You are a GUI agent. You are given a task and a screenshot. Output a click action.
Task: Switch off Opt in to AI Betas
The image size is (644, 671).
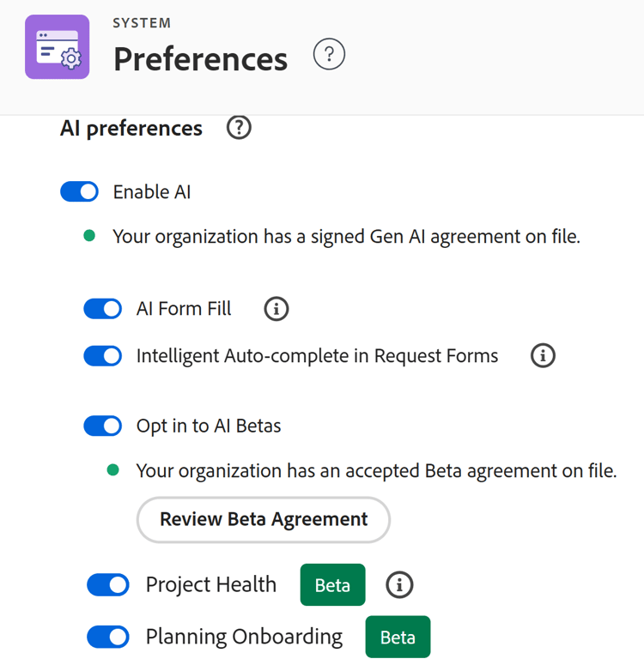pos(103,425)
